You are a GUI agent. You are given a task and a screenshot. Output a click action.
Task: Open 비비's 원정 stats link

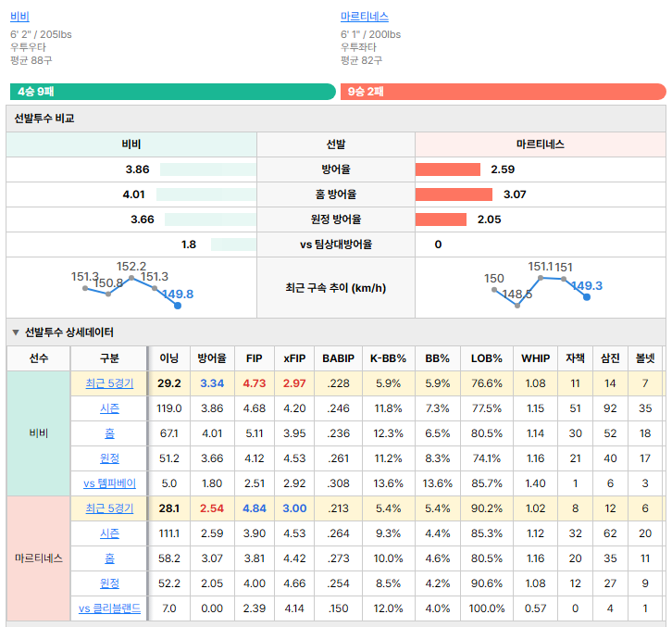(x=109, y=458)
